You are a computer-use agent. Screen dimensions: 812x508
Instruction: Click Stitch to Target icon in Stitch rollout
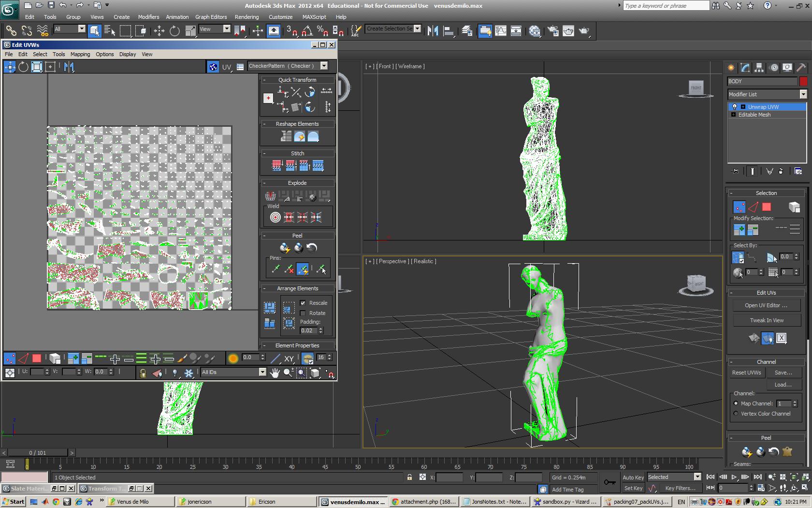coord(276,166)
